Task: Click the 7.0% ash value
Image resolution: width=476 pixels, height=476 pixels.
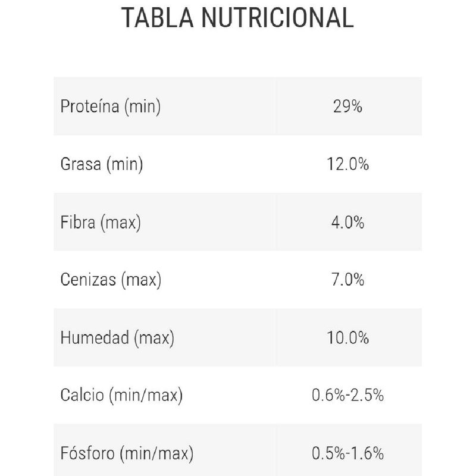Action: pos(347,280)
